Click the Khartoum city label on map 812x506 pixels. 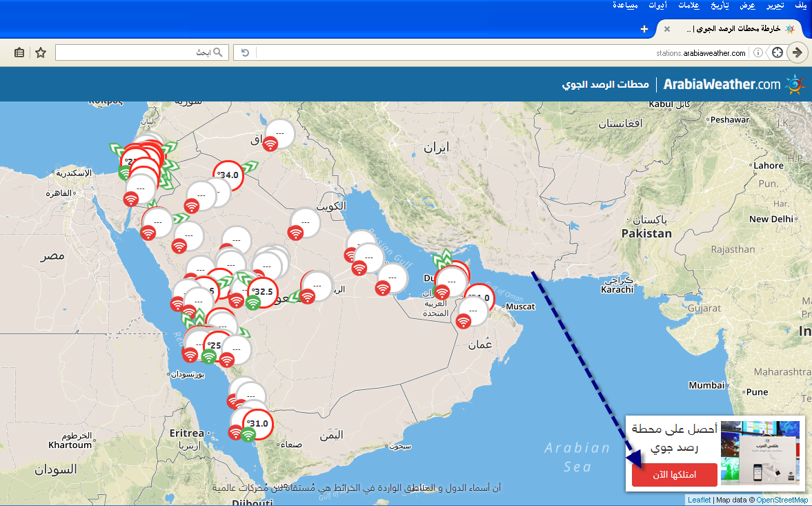tap(70, 445)
